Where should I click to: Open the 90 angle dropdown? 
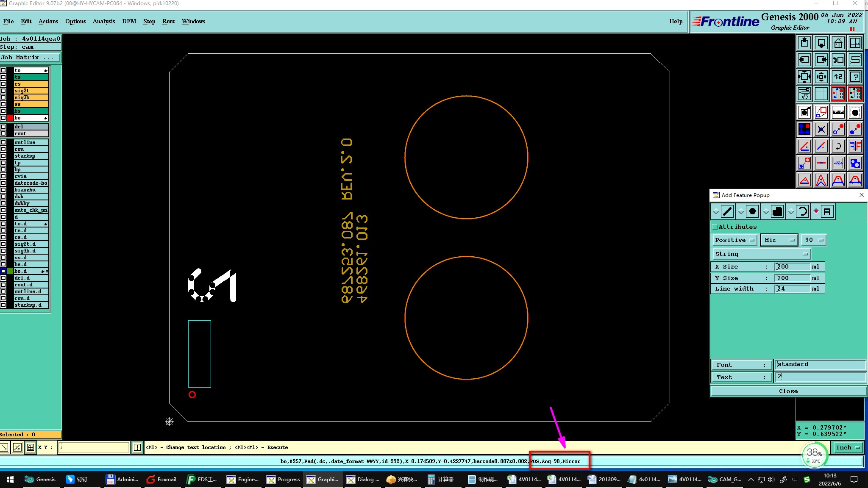(813, 240)
